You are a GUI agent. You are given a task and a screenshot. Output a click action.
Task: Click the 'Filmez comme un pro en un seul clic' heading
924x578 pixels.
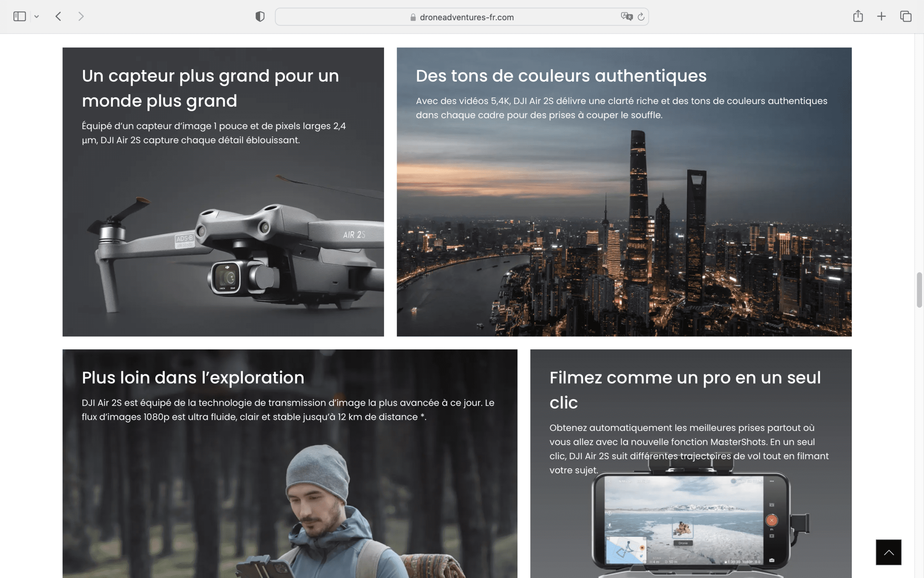point(685,390)
